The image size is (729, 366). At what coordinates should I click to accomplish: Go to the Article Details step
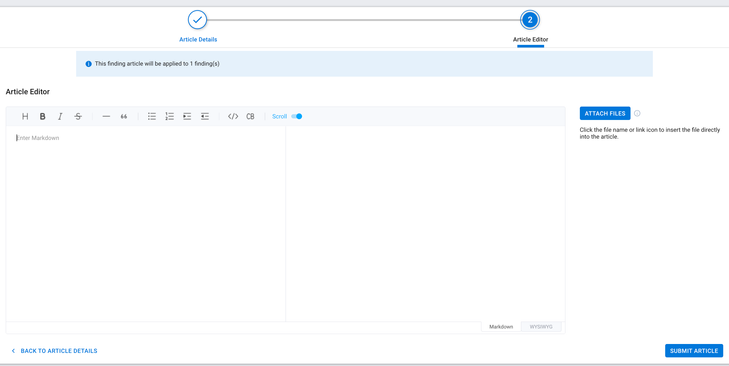198,20
